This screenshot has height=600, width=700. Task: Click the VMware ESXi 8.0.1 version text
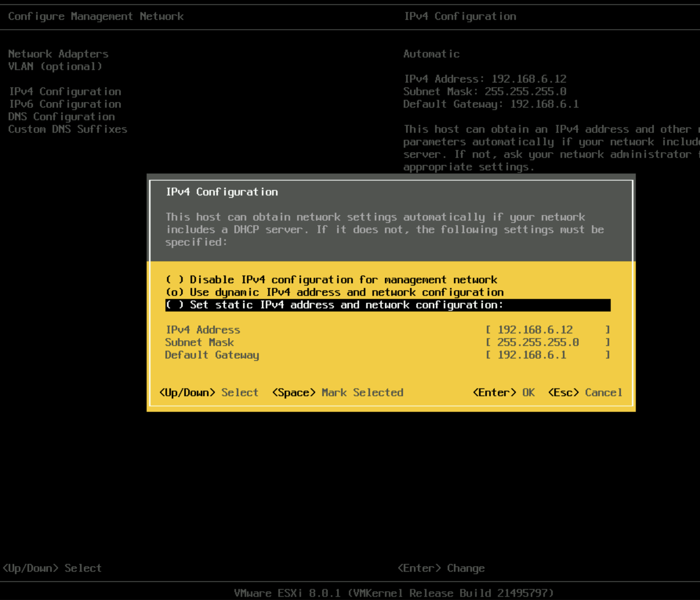tap(393, 593)
